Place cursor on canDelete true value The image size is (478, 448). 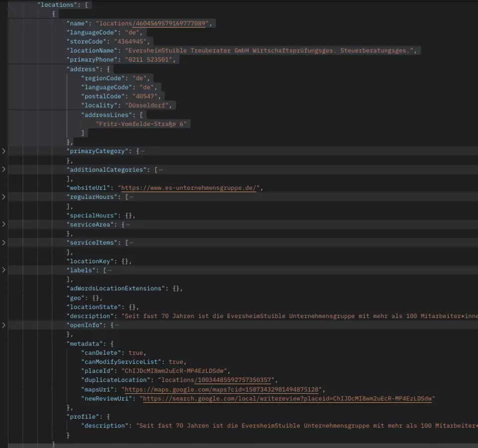point(136,352)
